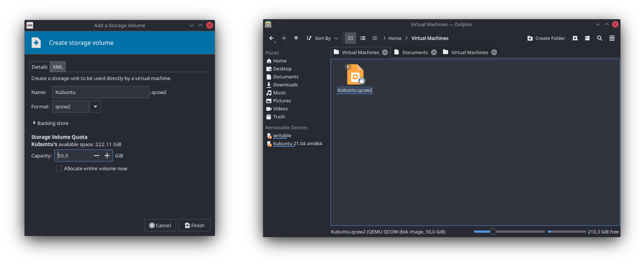Enable Allocate entire volume now
Screen dimensions: 644x265
click(x=59, y=168)
